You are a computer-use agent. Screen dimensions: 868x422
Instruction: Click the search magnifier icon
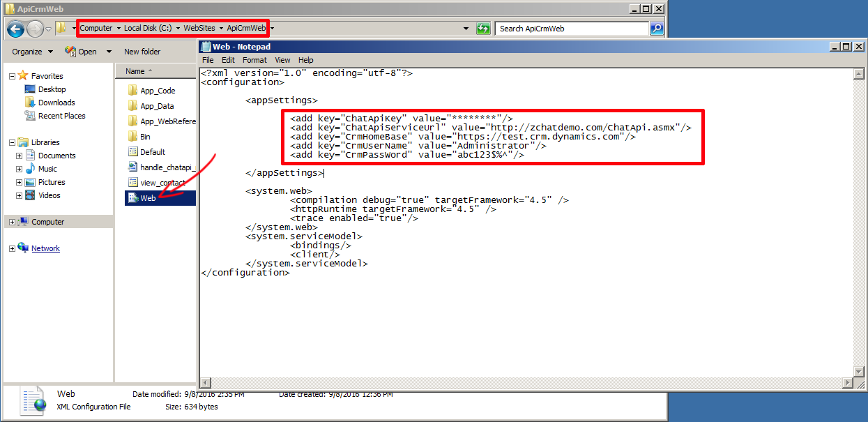[x=657, y=29]
